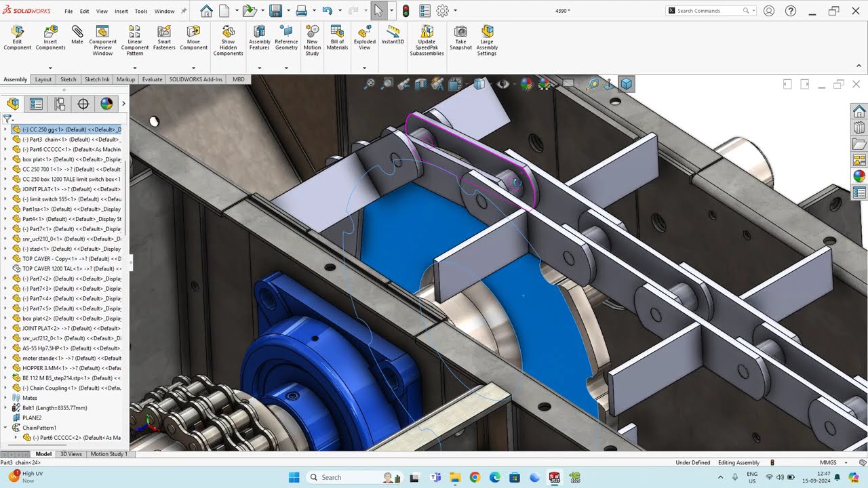Expand the Insert Components dropdown arrow
This screenshot has width=868, height=488.
point(50,68)
